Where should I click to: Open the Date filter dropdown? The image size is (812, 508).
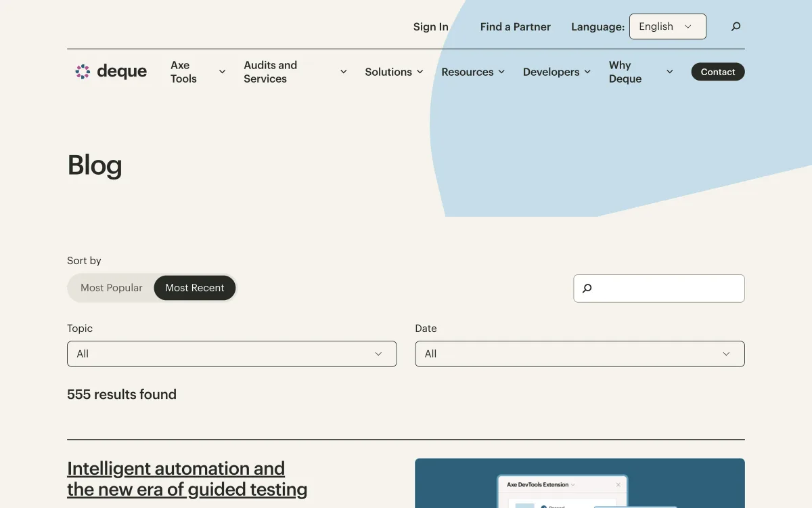(x=580, y=354)
